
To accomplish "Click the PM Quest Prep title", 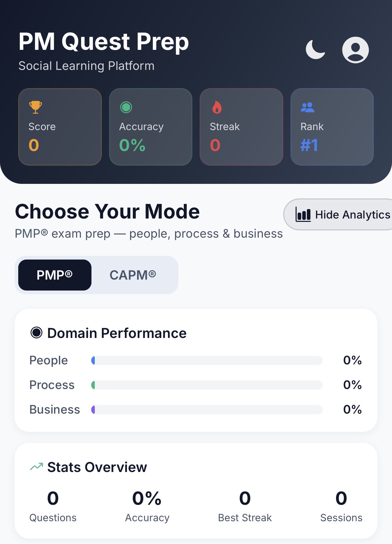I will [x=104, y=42].
